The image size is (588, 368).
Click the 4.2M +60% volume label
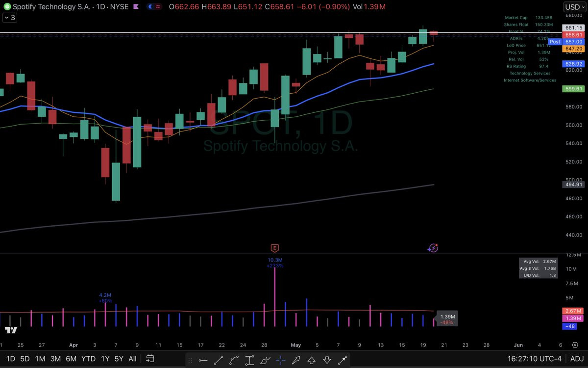pos(105,297)
